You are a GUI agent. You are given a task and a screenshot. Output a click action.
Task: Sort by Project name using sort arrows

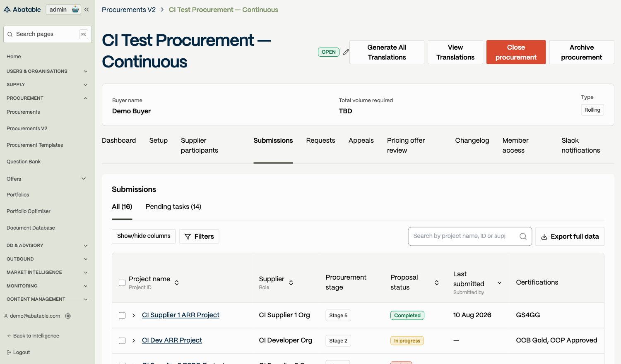pos(177,283)
